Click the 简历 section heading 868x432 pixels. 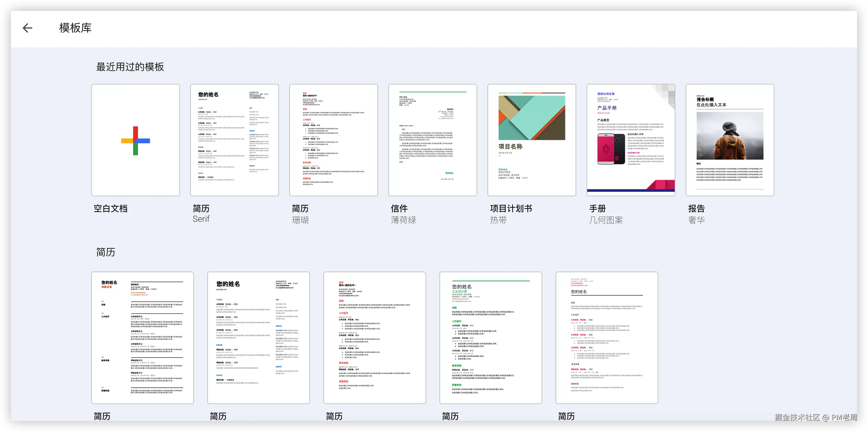[x=105, y=252]
